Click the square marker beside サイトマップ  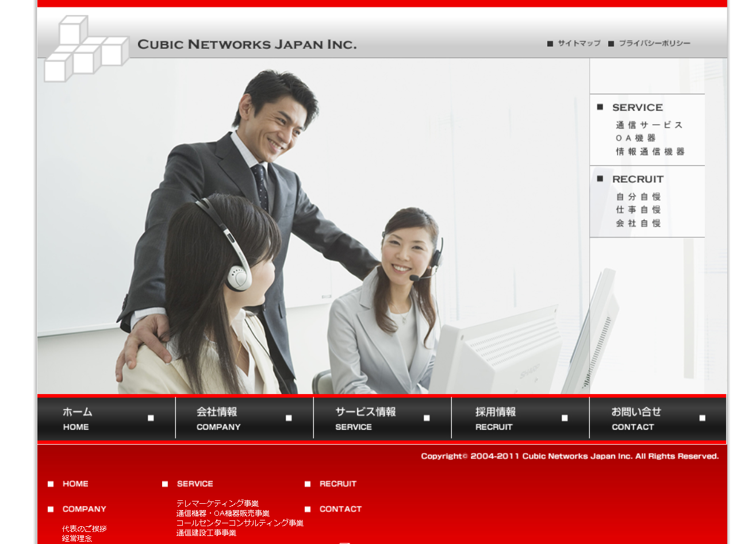549,43
